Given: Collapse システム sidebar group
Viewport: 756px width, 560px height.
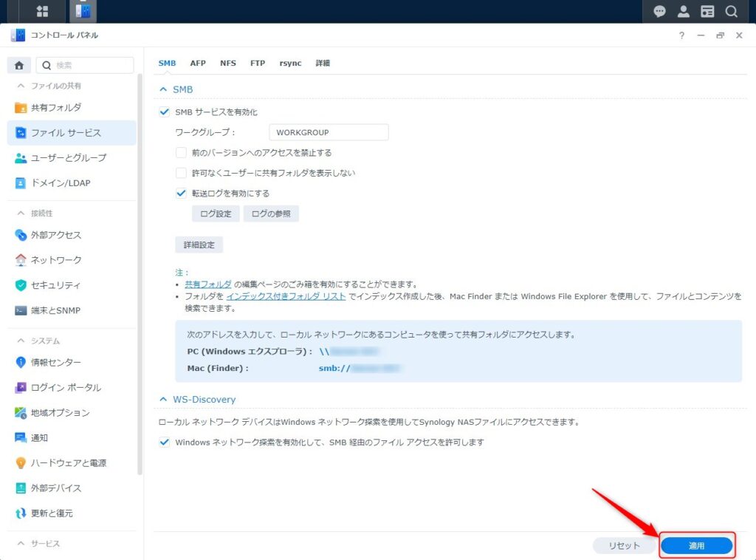Looking at the screenshot, I should click(x=21, y=341).
